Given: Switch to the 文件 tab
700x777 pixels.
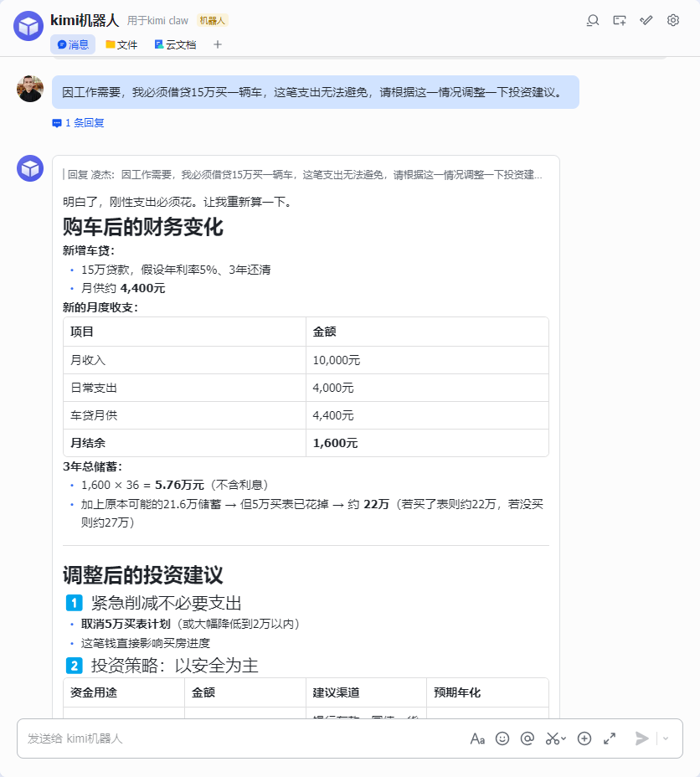Looking at the screenshot, I should pos(121,44).
